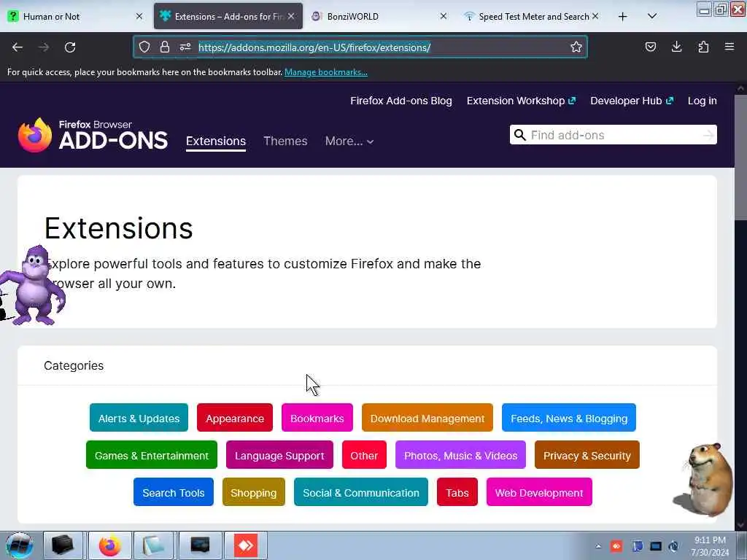Switch to Firefox in the taskbar
The width and height of the screenshot is (747, 560).
pyautogui.click(x=109, y=545)
